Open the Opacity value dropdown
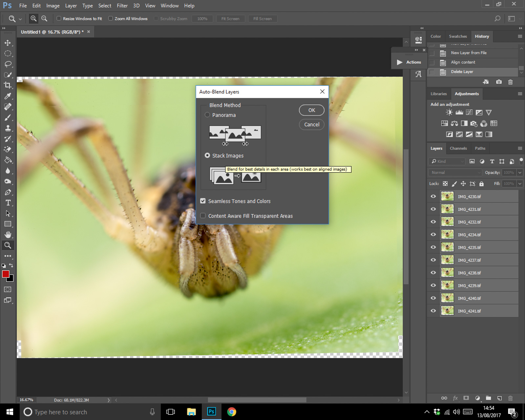Image resolution: width=525 pixels, height=420 pixels. click(x=519, y=172)
